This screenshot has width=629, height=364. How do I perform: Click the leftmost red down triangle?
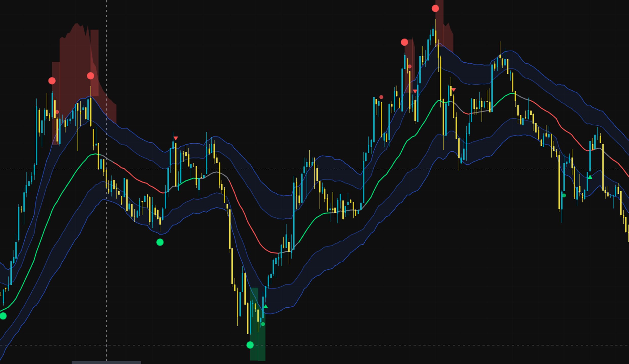coord(176,138)
